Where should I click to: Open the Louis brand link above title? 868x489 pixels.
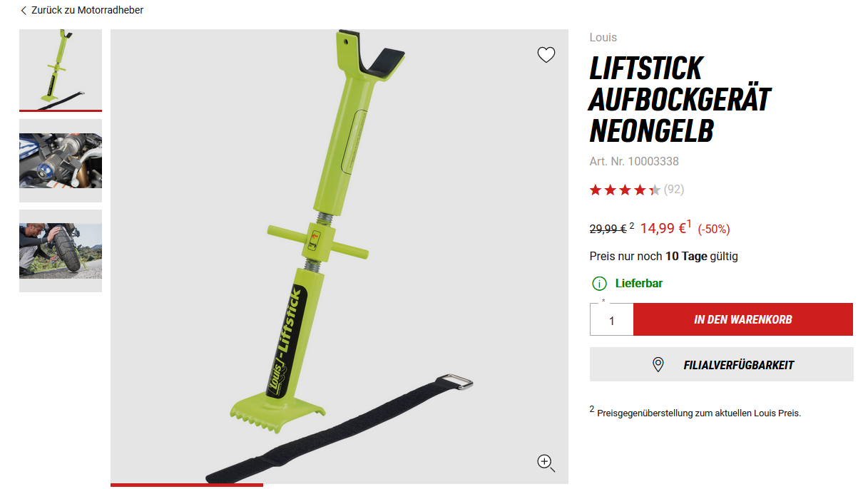[x=603, y=37]
